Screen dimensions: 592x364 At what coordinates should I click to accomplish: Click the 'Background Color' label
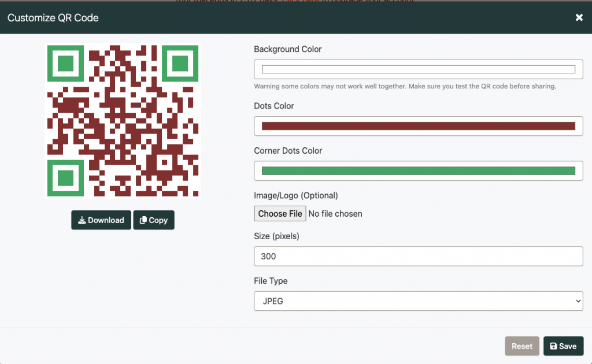[x=288, y=49]
